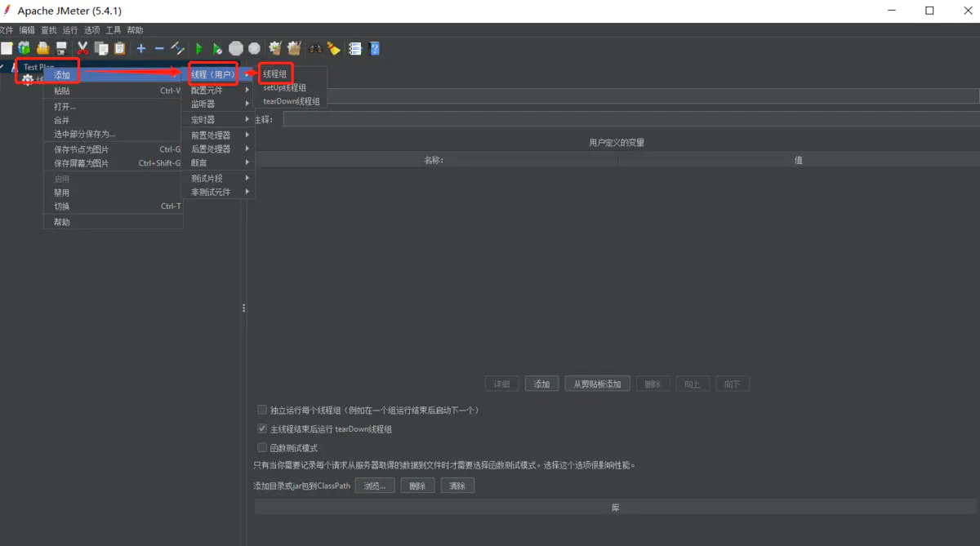This screenshot has height=546, width=980.
Task: Expand the 测试片段 submenu
Action: tap(219, 178)
